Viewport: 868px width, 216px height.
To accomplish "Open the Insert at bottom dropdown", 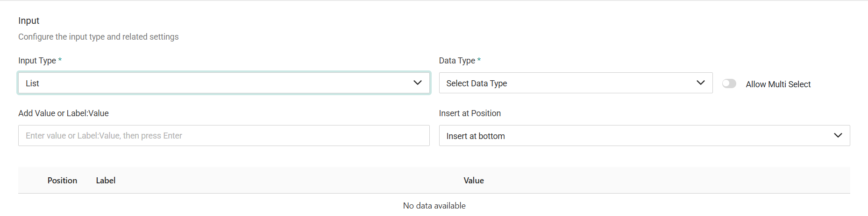I will [635, 136].
